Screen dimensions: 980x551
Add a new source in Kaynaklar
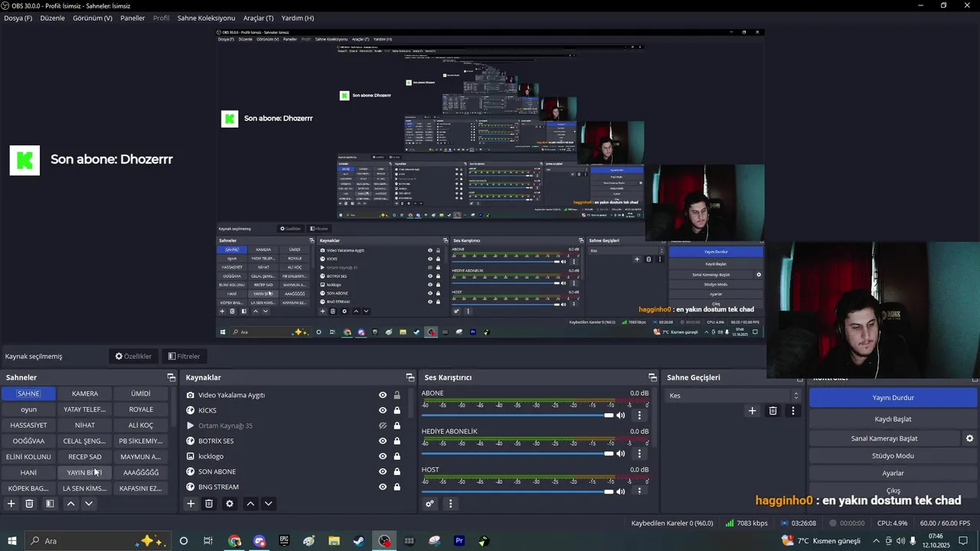click(x=191, y=504)
